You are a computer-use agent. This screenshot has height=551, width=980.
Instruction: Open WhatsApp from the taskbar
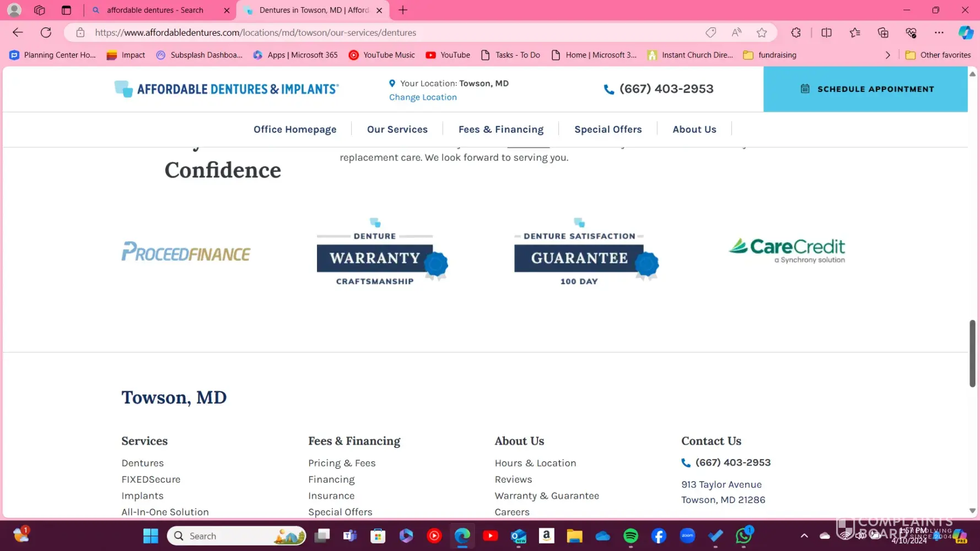point(744,536)
